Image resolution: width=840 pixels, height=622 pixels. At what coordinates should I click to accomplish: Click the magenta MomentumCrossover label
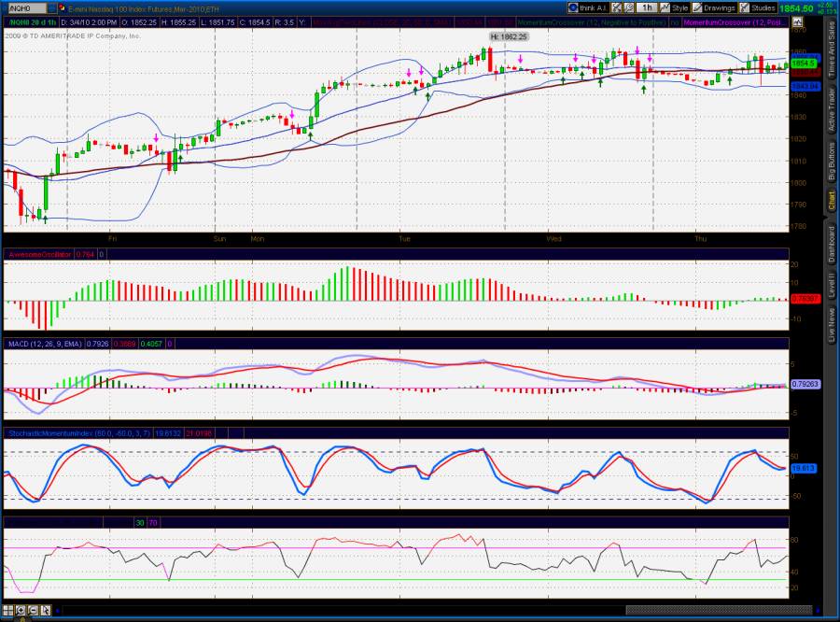click(735, 22)
